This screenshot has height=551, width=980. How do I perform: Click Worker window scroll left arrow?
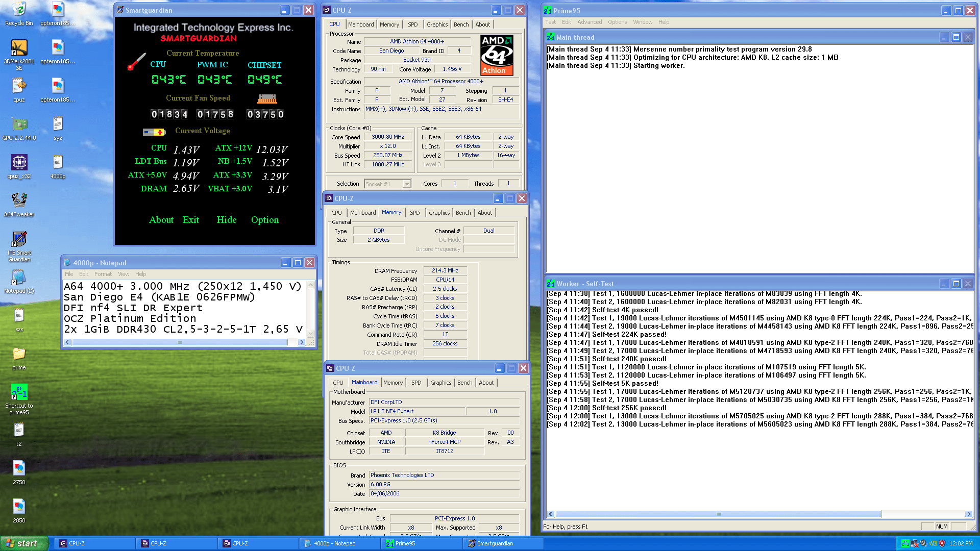(551, 514)
